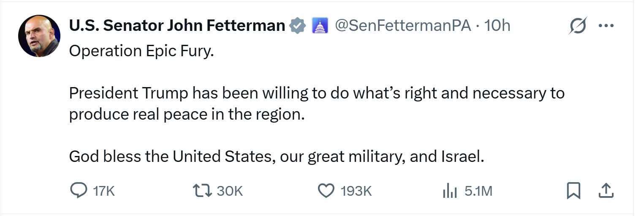Click the Capitol building affiliation badge
The image size is (644, 216).
(320, 26)
